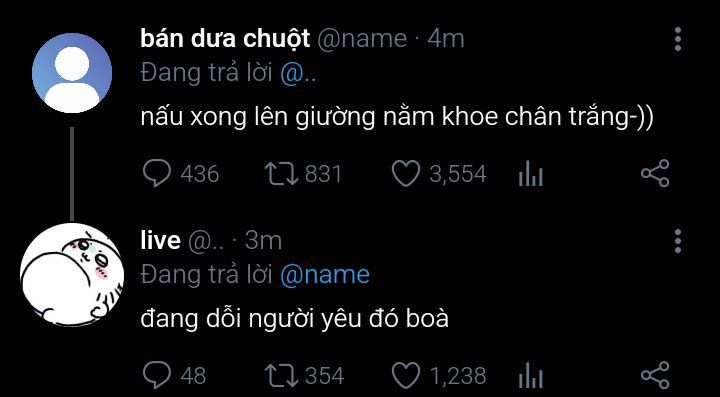Viewport: 720px width, 397px height.
Task: Open tweet text nấu xong lên giường
Action: click(397, 117)
